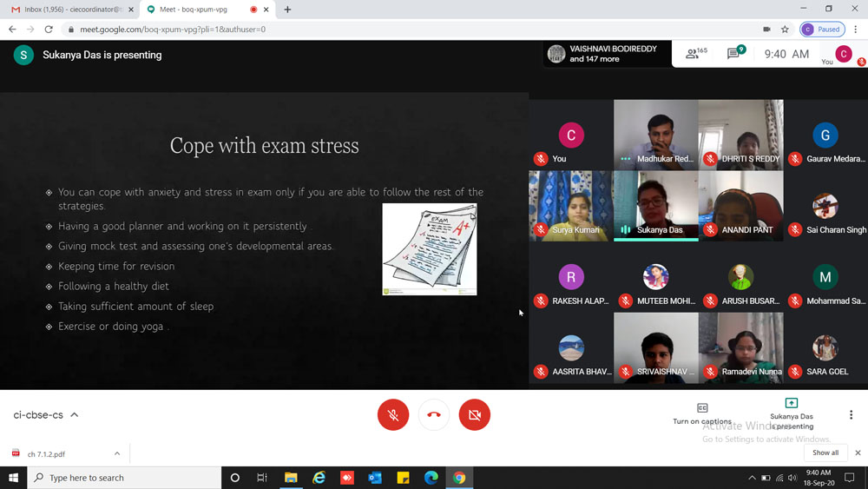
Task: Turn on captions
Action: coord(702,413)
